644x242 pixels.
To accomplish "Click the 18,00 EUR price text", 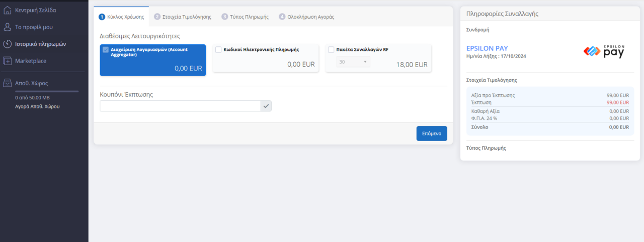I will [x=412, y=65].
